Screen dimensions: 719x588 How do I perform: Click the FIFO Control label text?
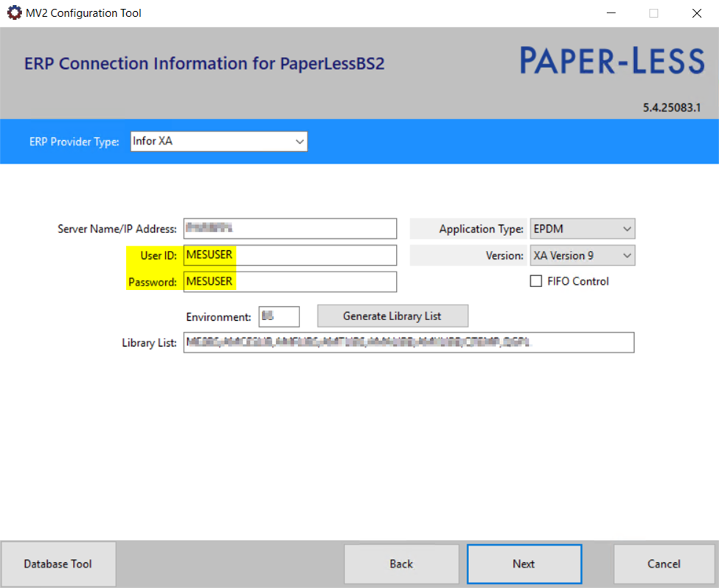pos(577,281)
